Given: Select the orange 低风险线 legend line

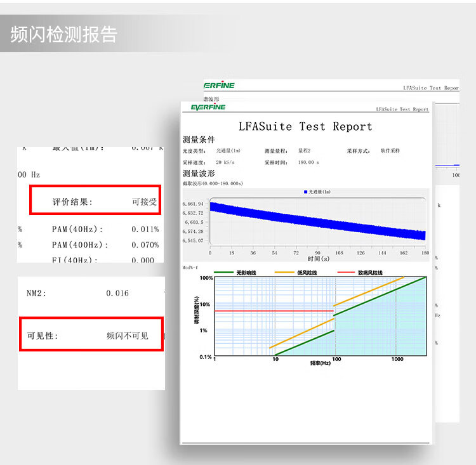Looking at the screenshot, I should [x=284, y=272].
